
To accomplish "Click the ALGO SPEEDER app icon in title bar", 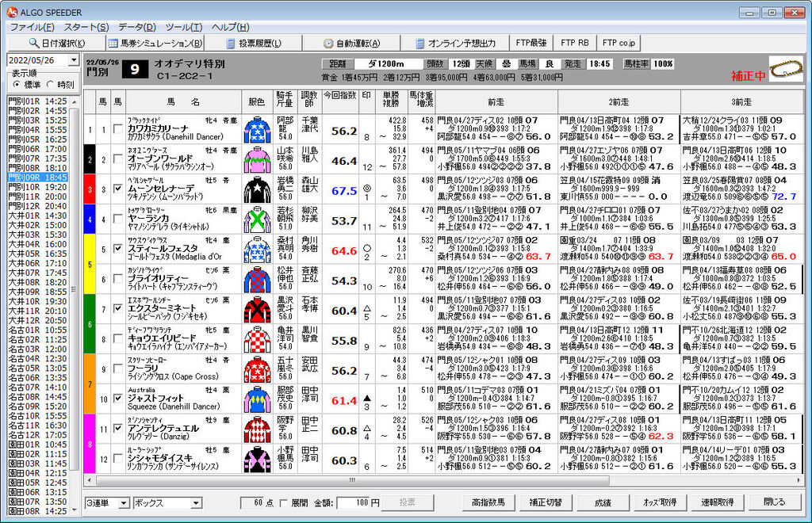I will (x=11, y=12).
